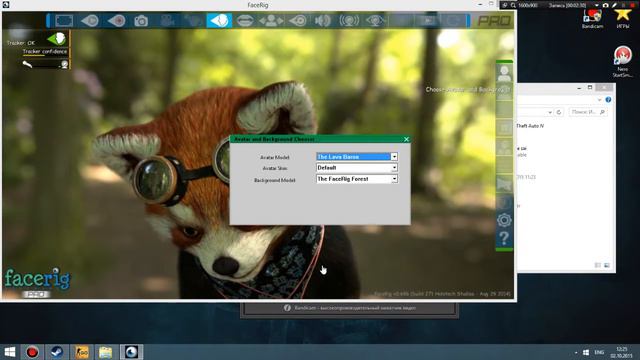This screenshot has width=640, height=360.
Task: Open help question mark in right sidebar
Action: pos(504,238)
